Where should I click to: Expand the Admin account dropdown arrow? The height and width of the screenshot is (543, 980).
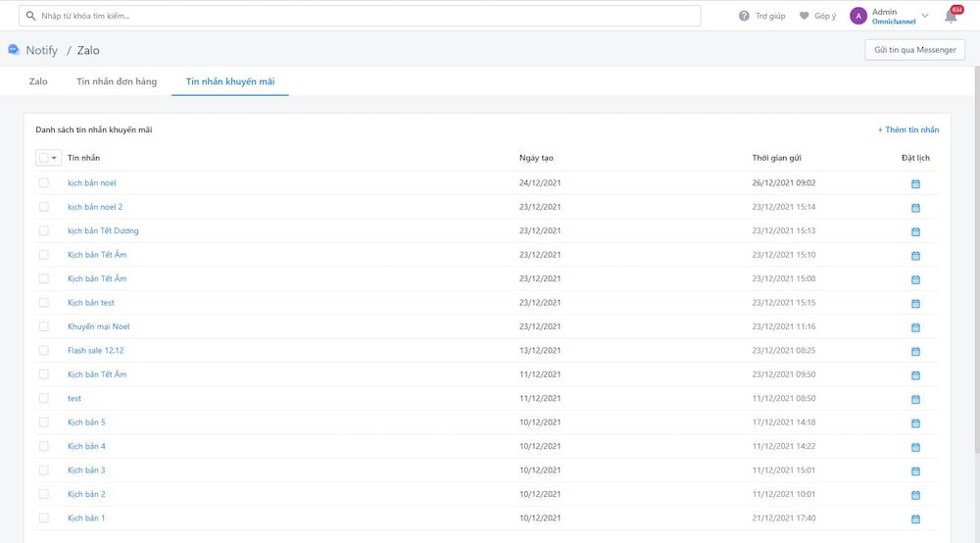925,16
